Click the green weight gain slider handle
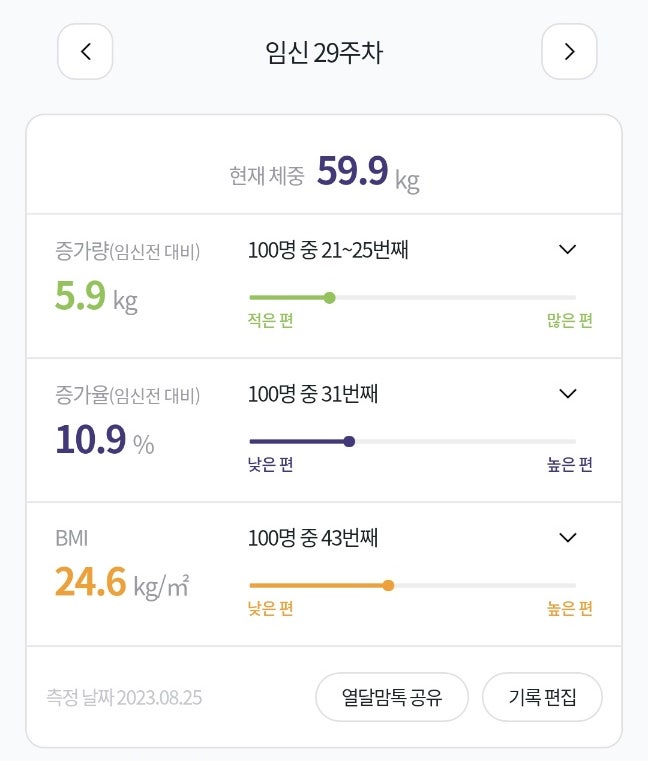The height and width of the screenshot is (761, 648). [330, 297]
